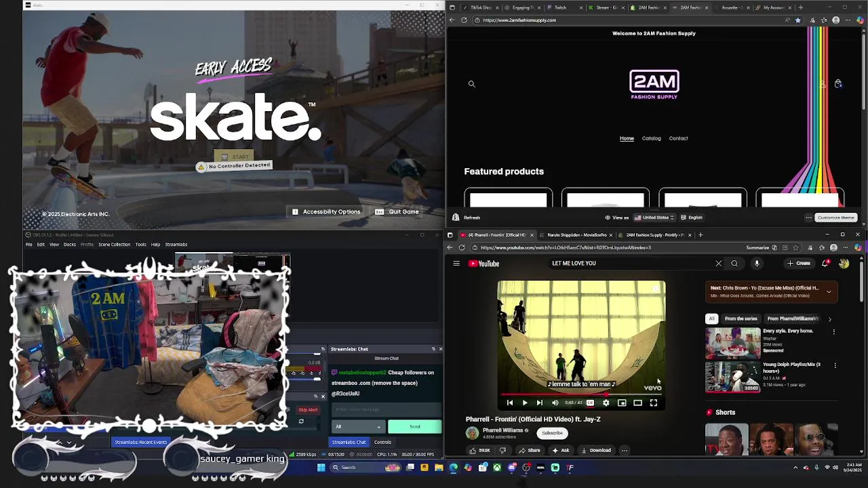The width and height of the screenshot is (868, 488).
Task: Select the From the series chip
Action: coord(741,319)
